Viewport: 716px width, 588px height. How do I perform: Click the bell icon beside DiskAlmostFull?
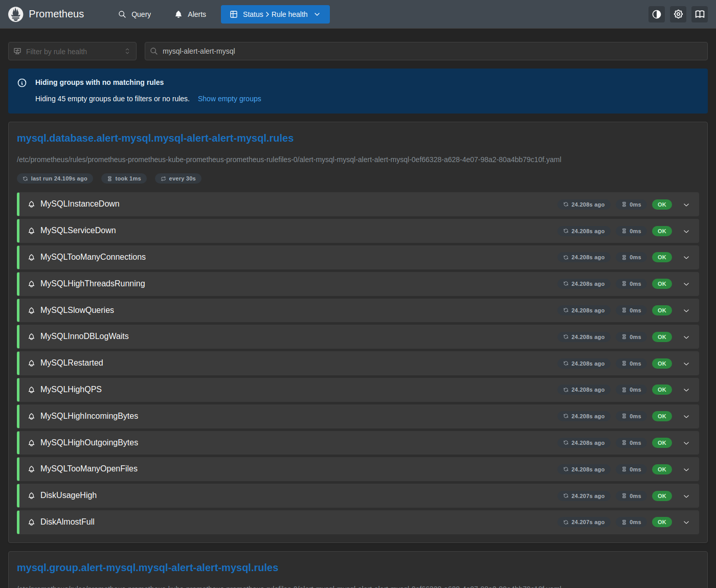31,522
